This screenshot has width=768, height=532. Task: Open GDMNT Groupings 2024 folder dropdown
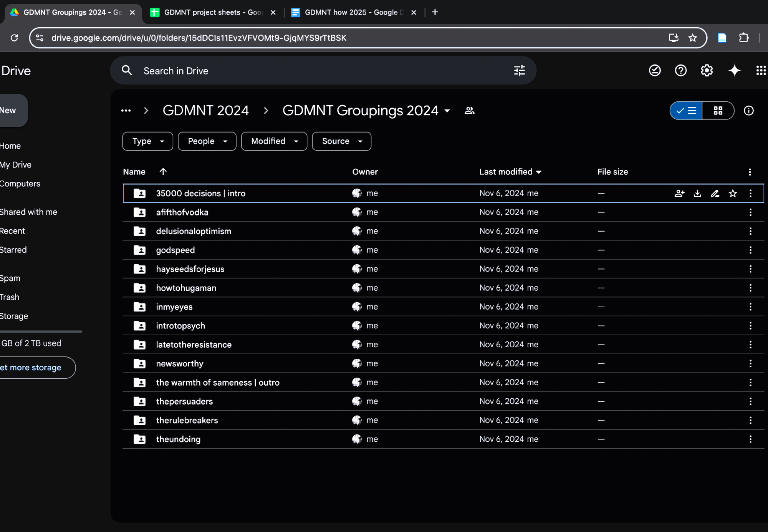[447, 111]
